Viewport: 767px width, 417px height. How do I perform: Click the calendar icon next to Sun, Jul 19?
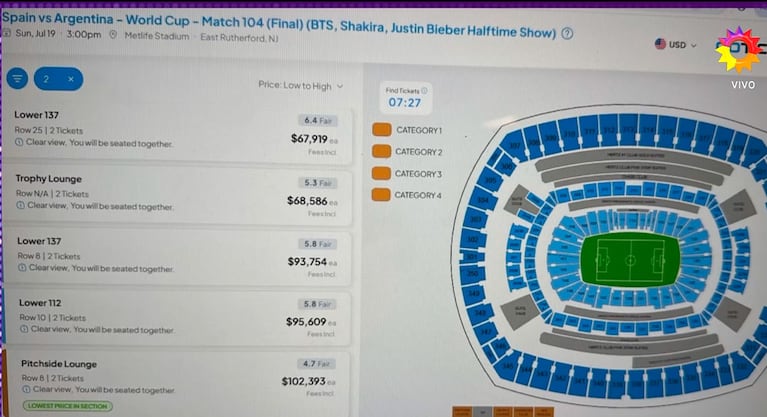tap(7, 33)
